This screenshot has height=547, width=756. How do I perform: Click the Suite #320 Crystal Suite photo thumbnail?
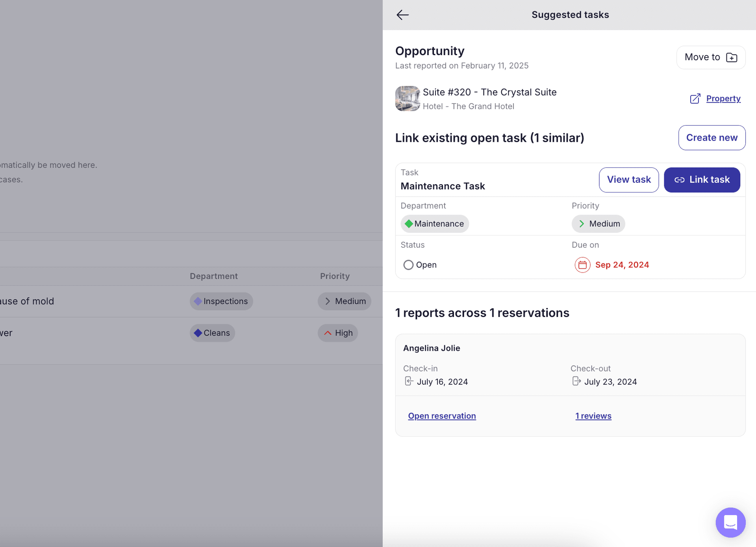tap(407, 98)
